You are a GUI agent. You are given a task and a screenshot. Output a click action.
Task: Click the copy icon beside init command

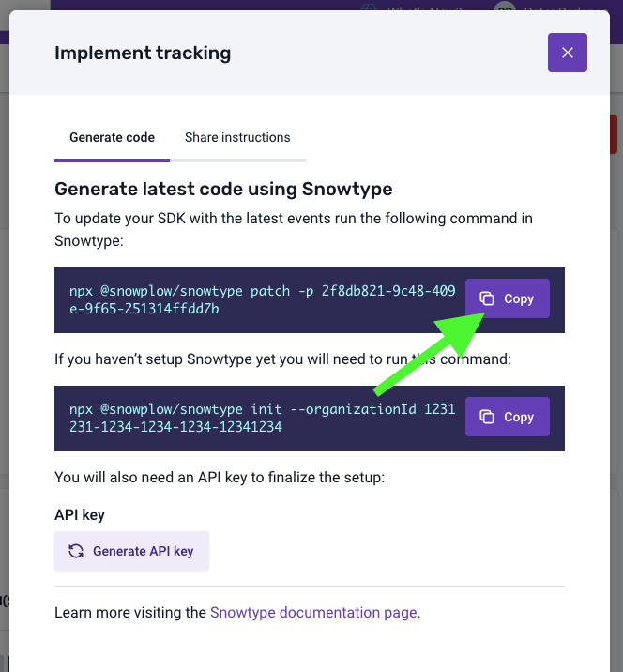(487, 417)
